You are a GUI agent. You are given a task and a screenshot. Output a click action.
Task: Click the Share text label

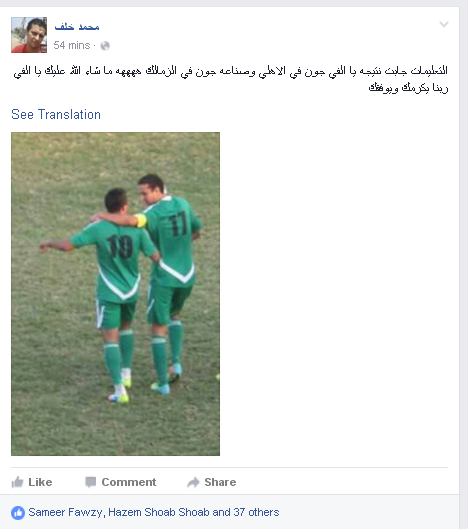(x=220, y=482)
